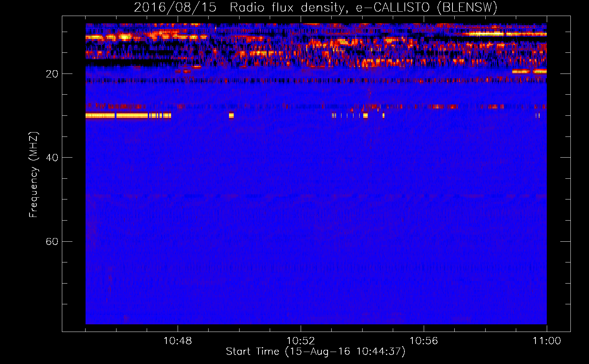Click the 10:56 time tick label
The image size is (589, 364).
(424, 341)
